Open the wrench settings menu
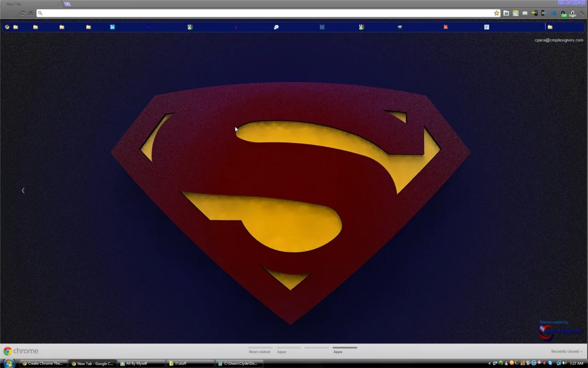588x368 pixels. 582,13
